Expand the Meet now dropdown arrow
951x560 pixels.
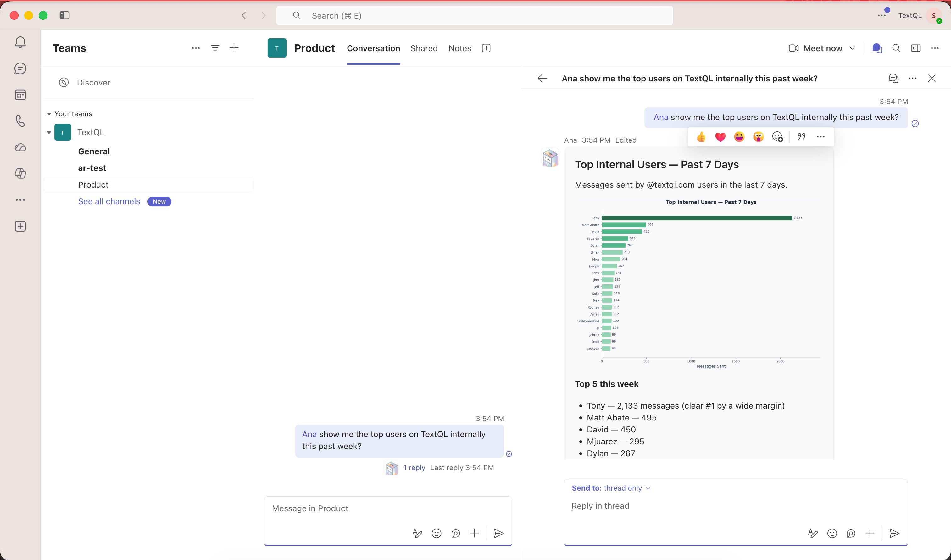click(852, 48)
